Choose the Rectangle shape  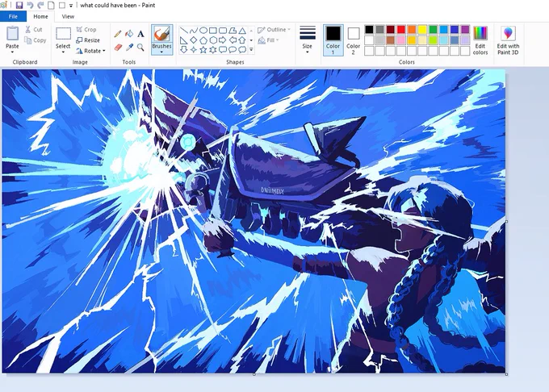click(x=213, y=31)
